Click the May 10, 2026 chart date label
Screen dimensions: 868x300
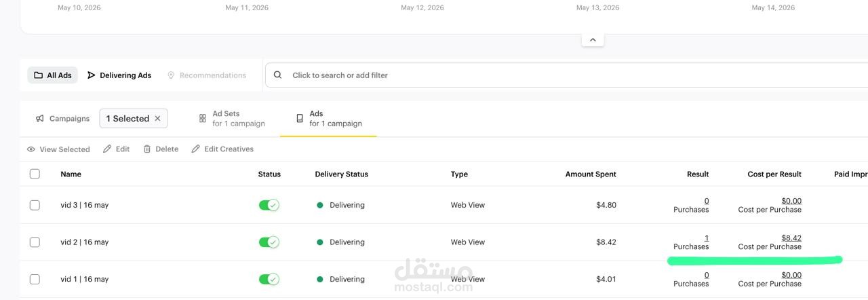coord(79,8)
